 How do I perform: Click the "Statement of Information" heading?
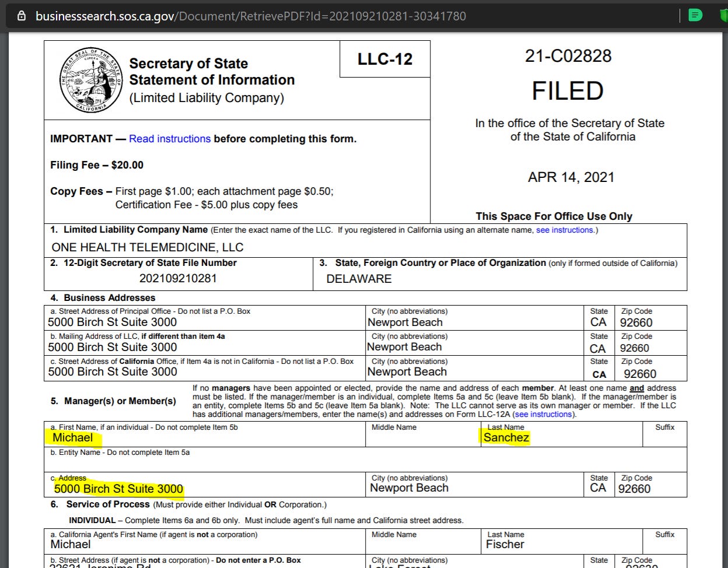[x=212, y=80]
